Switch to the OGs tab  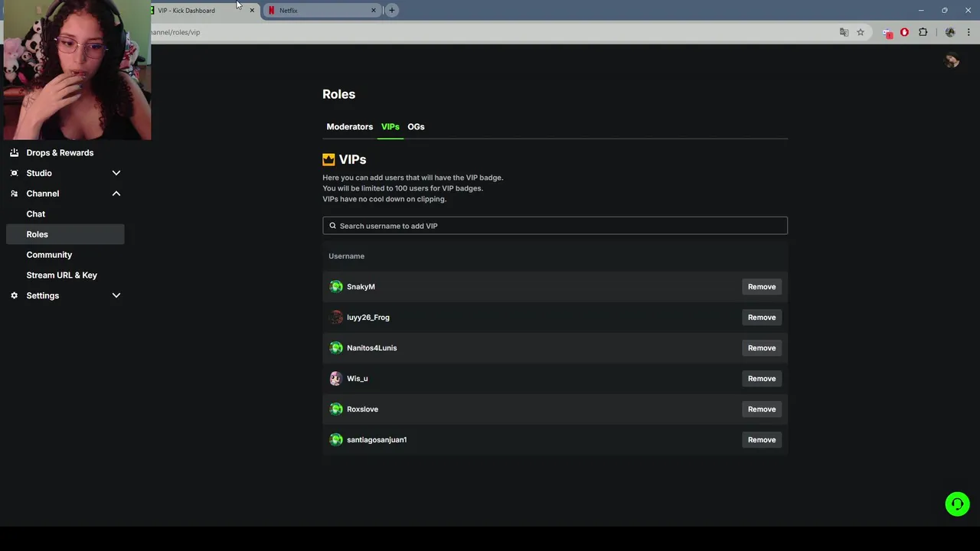[416, 127]
